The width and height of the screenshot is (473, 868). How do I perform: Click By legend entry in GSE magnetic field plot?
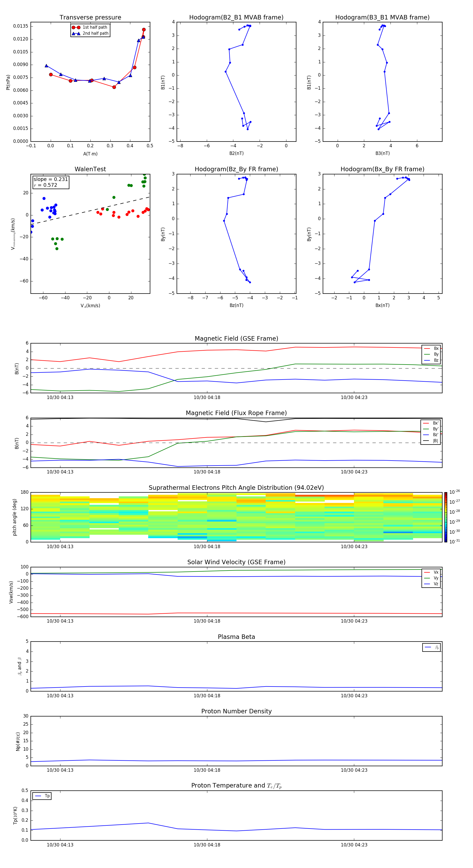[x=431, y=354]
